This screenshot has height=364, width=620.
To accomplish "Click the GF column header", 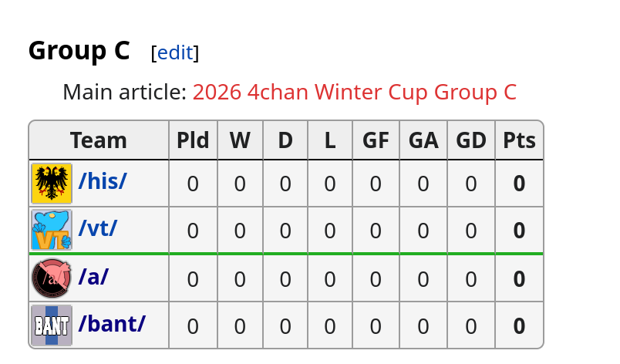I will 376,140.
